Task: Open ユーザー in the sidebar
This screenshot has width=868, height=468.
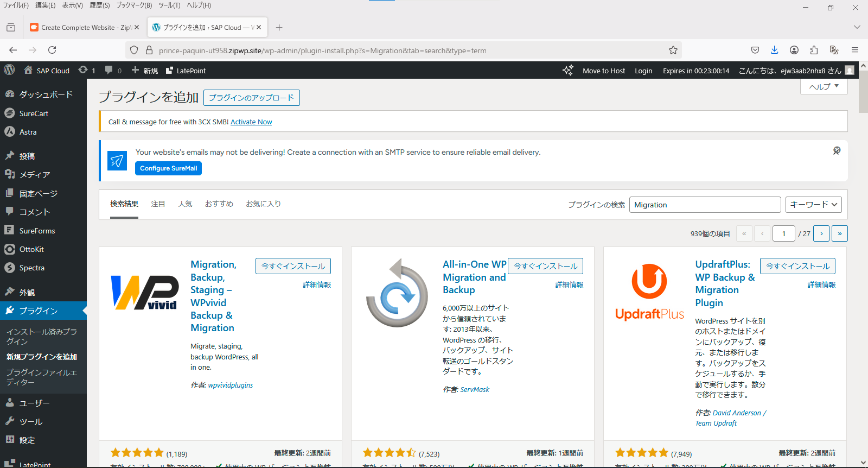Action: [x=43, y=403]
